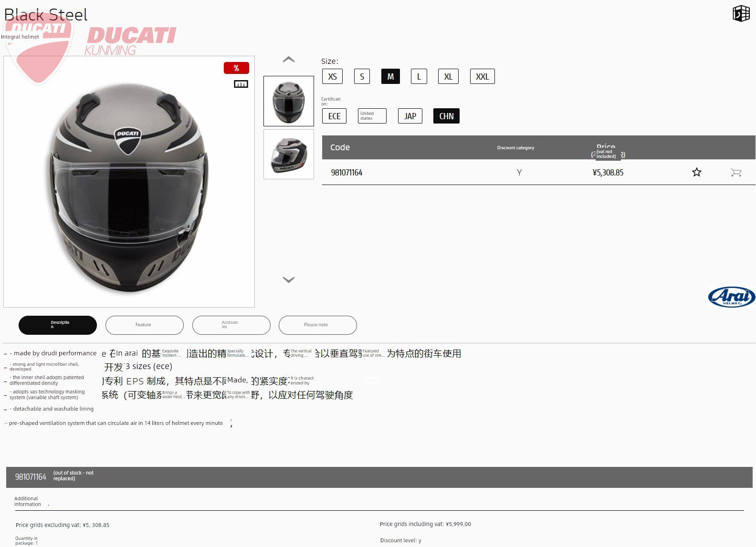
Task: Select the front-view helmet thumbnail
Action: pyautogui.click(x=289, y=101)
